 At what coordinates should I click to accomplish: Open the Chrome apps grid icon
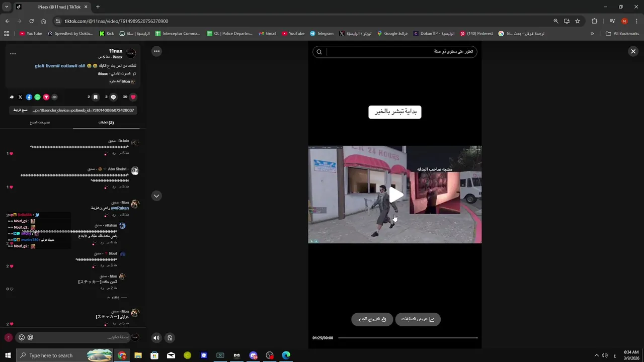click(x=7, y=34)
